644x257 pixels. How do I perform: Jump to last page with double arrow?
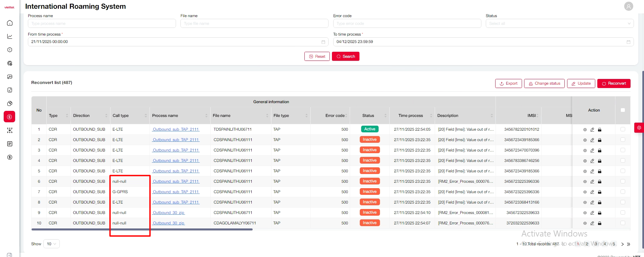629,244
